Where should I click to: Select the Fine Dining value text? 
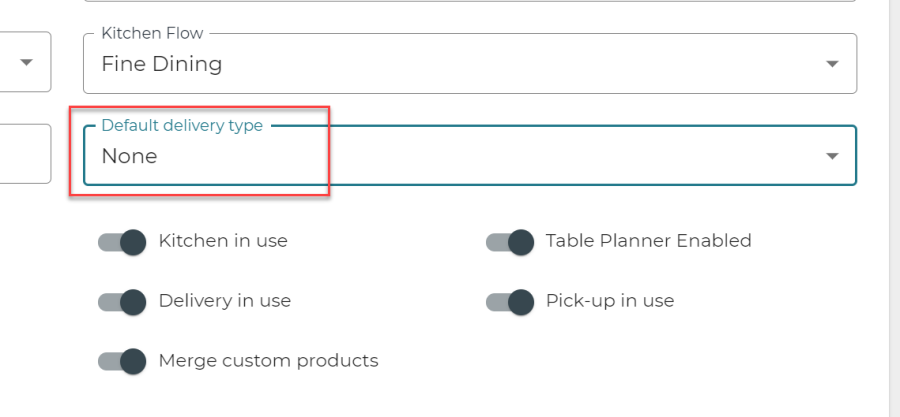click(x=162, y=65)
